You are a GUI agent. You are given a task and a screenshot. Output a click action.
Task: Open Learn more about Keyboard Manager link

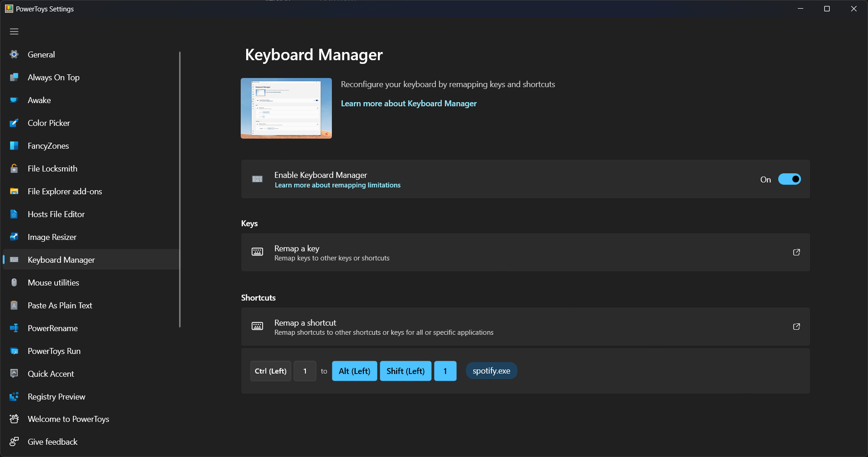(x=408, y=104)
